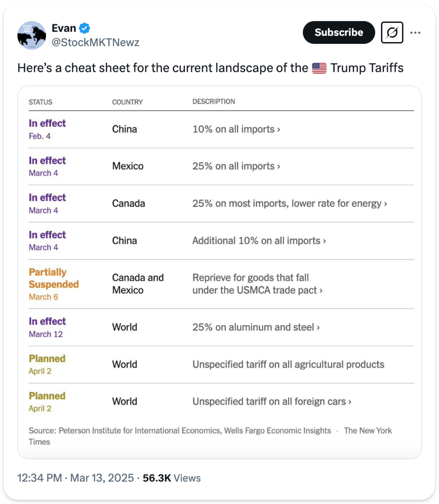
Task: Open the three-dot more options menu
Action: pos(415,33)
